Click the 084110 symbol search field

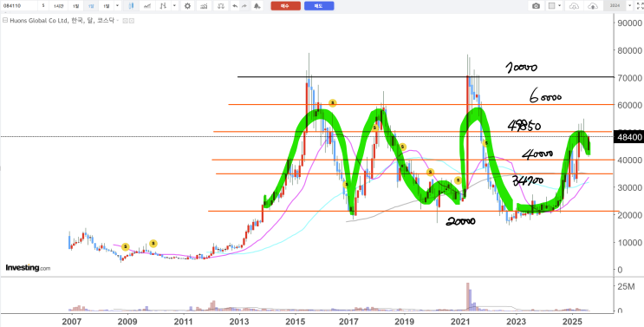pos(18,6)
